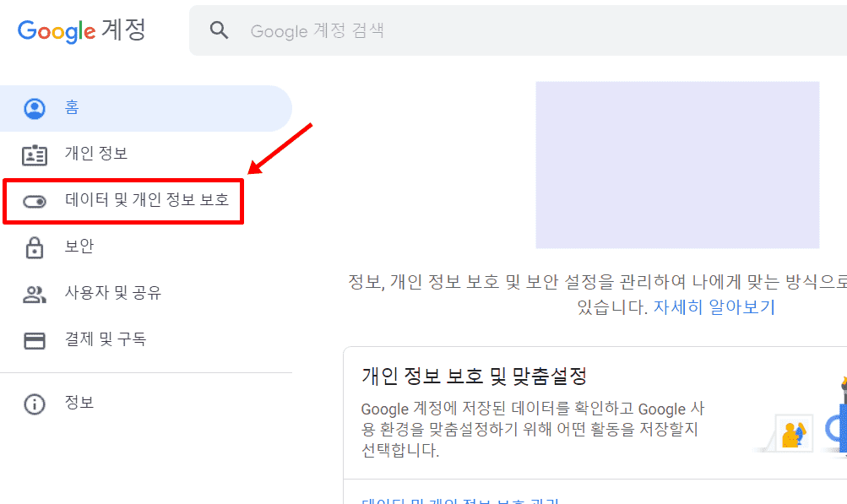The image size is (847, 504).
Task: Click the 데이터 및 개인 정보 보호 toggle icon
Action: coord(35,202)
